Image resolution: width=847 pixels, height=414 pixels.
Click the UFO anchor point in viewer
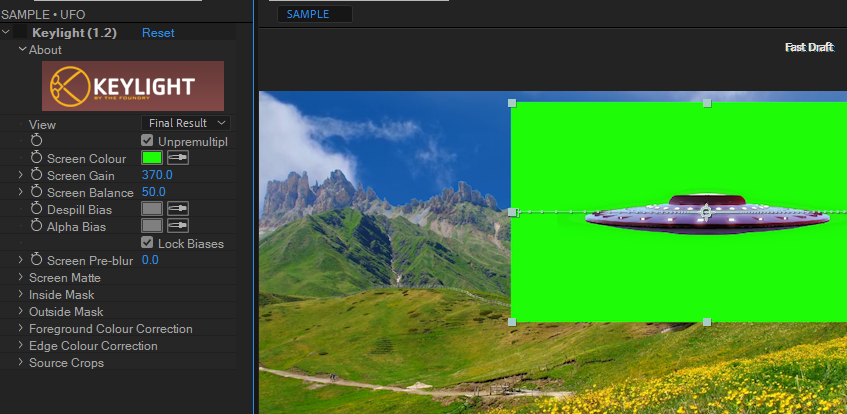click(705, 212)
